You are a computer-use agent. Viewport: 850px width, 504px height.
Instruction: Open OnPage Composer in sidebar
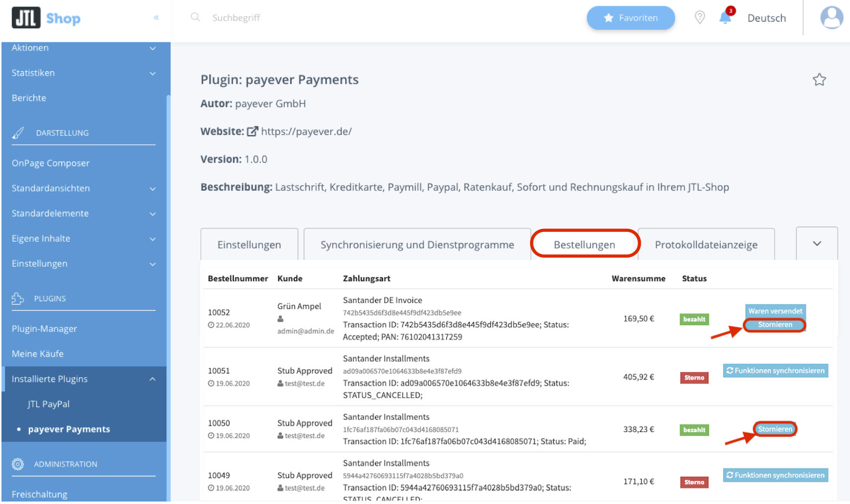point(51,163)
